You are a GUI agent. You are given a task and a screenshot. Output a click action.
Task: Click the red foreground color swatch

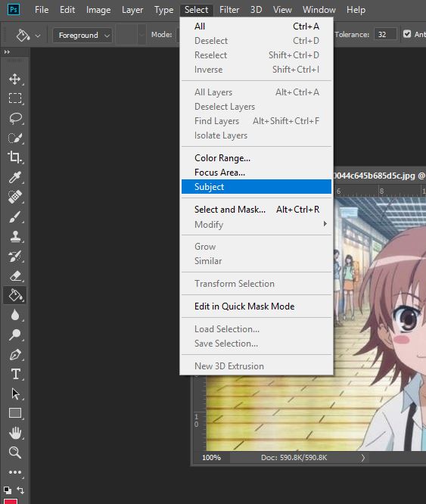11,502
